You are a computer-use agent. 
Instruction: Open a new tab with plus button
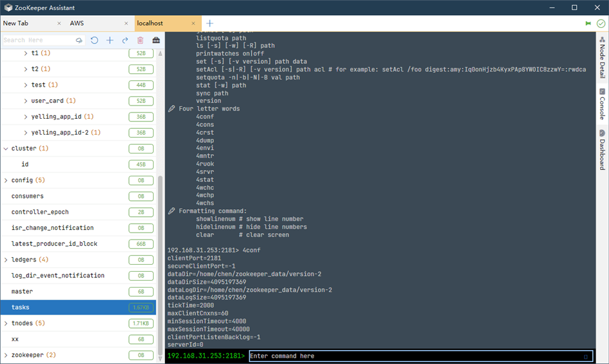[210, 23]
